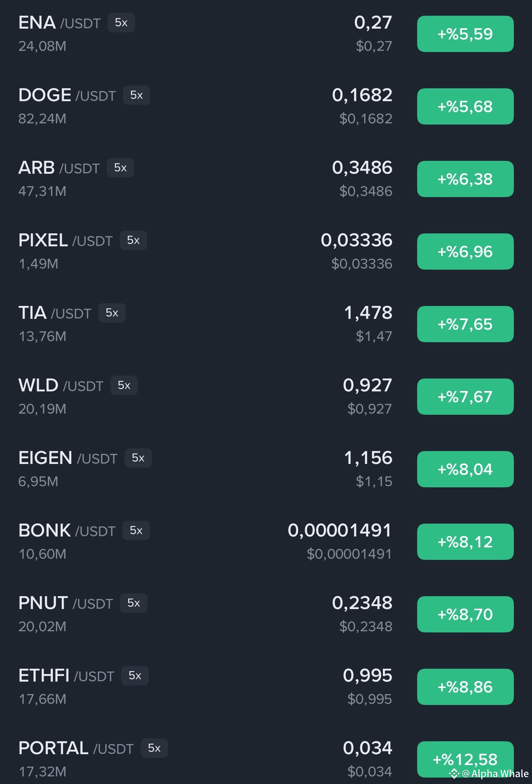Tap the +%7,67 percentage badge
The width and height of the screenshot is (532, 784).
(x=465, y=397)
